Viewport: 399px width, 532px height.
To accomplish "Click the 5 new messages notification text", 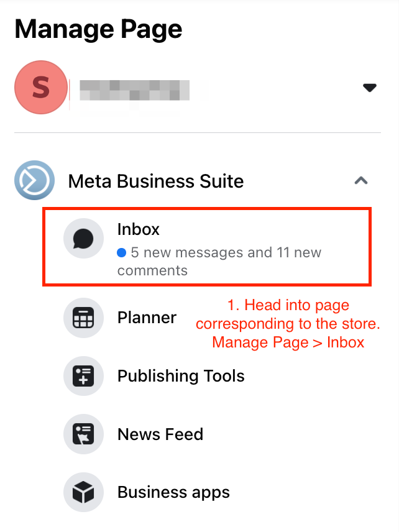I will [219, 261].
